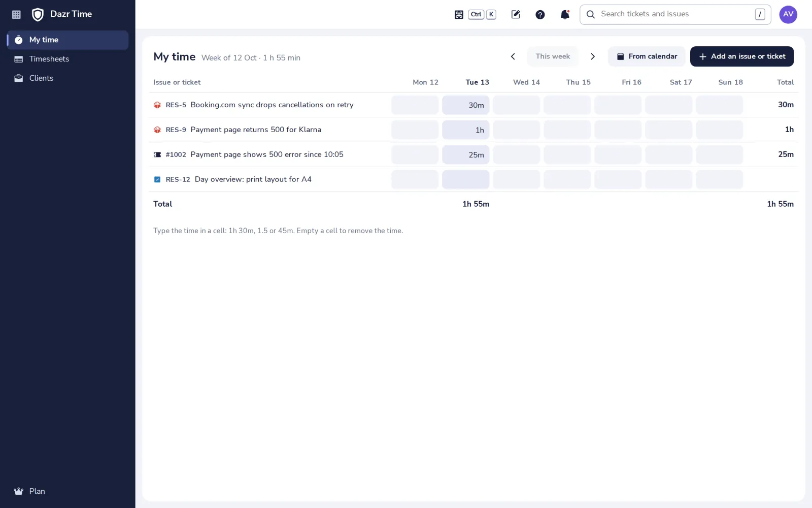Click the ticket icon beside #1002
Viewport: 812px width, 508px height.
157,155
